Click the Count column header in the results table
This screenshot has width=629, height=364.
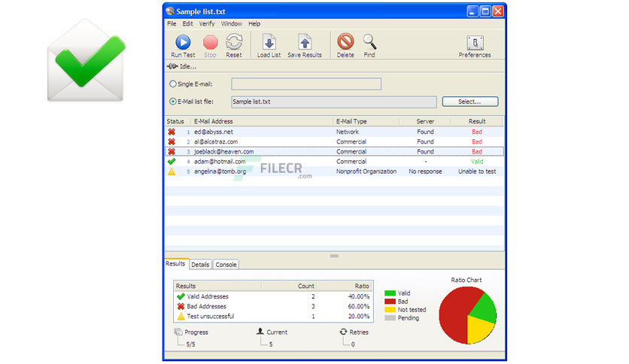pyautogui.click(x=306, y=286)
